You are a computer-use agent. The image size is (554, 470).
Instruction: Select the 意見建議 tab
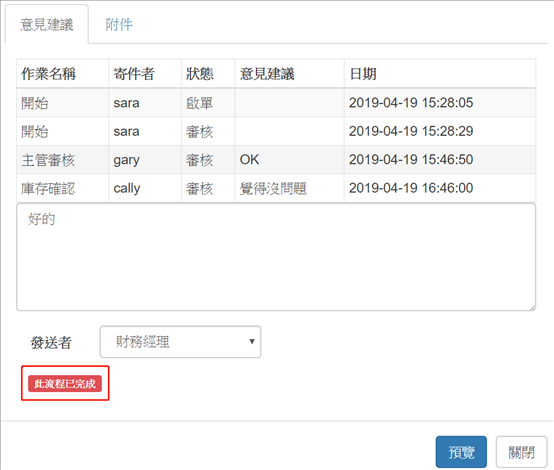(x=47, y=25)
